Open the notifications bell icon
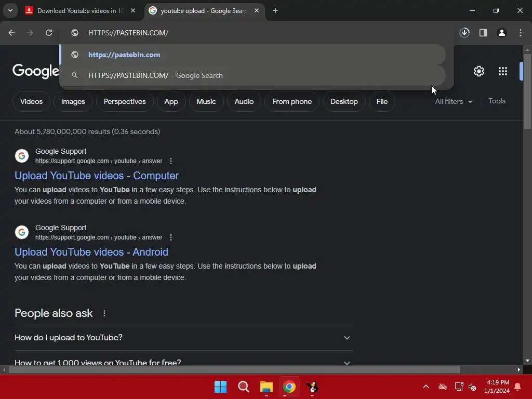The width and height of the screenshot is (532, 399). tap(518, 387)
